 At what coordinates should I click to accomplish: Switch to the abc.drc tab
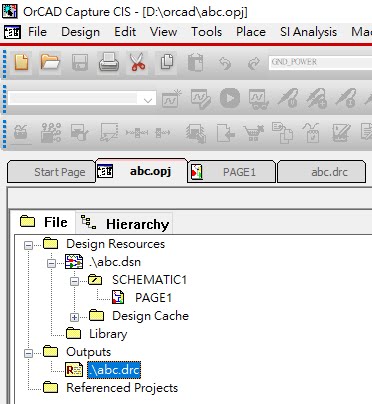321,172
